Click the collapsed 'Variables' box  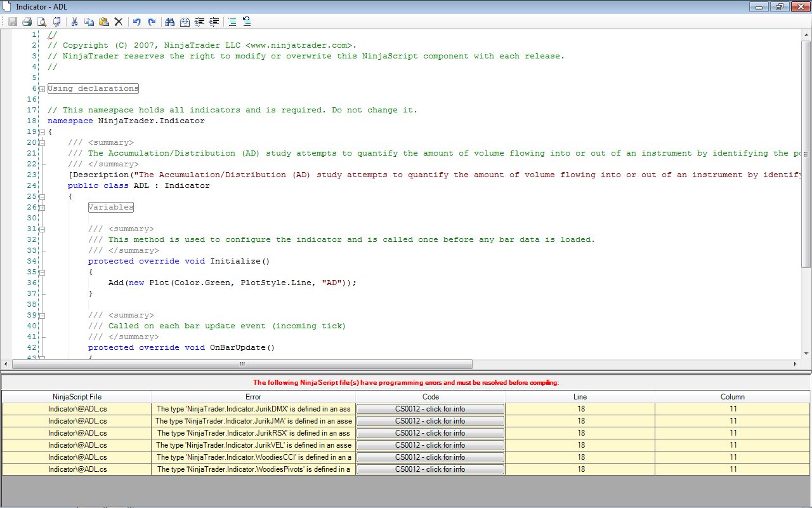point(111,208)
